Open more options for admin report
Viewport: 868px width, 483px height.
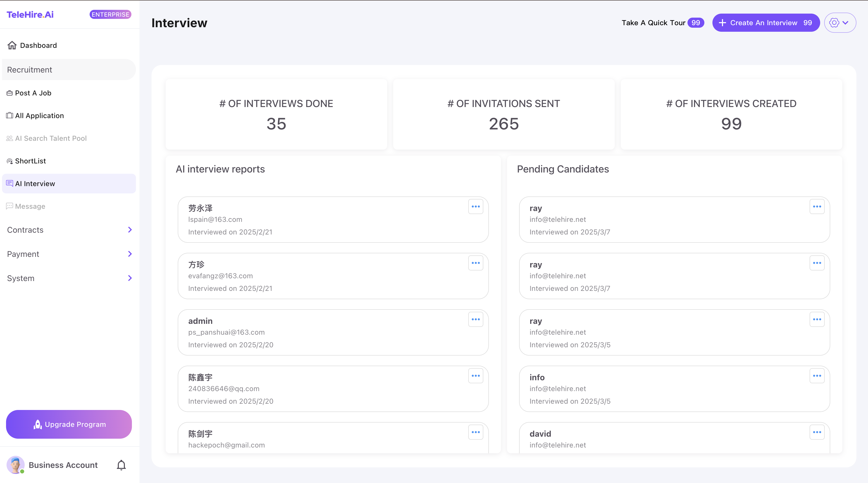pyautogui.click(x=476, y=320)
